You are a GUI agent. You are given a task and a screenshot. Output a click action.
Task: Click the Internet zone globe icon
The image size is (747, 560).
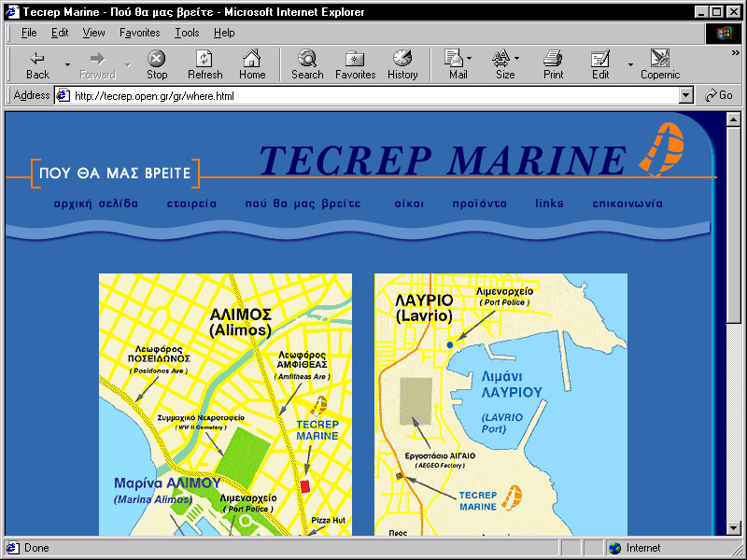click(615, 548)
